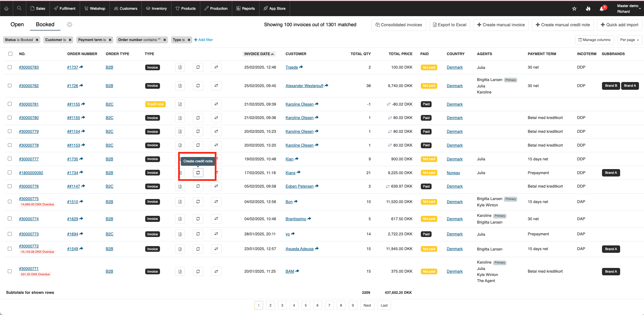
Task: Open Manage columns
Action: point(594,40)
